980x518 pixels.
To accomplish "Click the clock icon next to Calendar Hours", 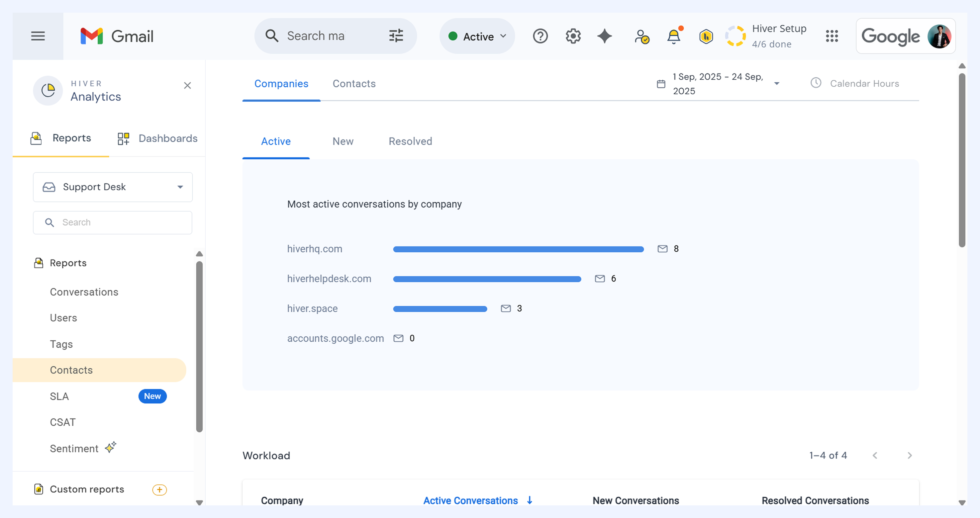I will 816,83.
